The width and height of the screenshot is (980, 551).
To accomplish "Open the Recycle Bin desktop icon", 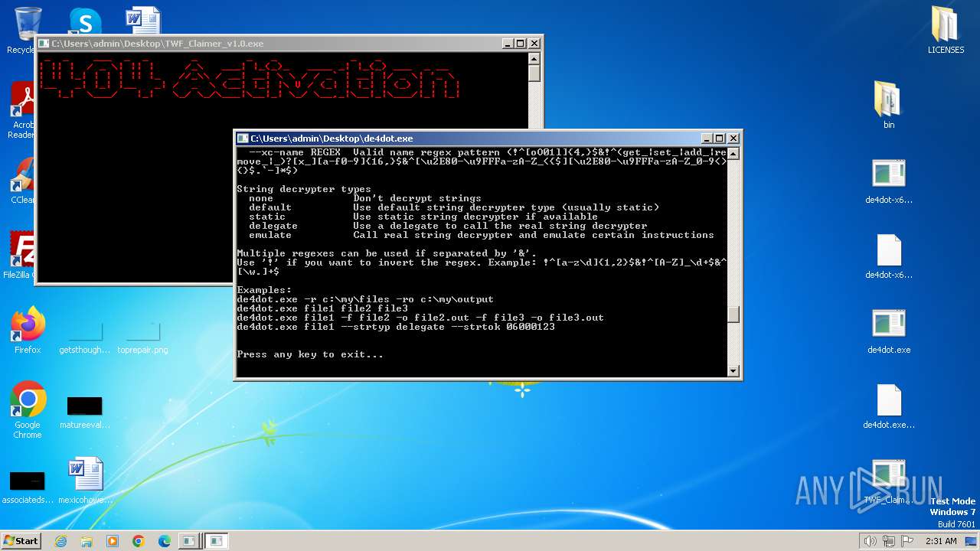I will [27, 24].
